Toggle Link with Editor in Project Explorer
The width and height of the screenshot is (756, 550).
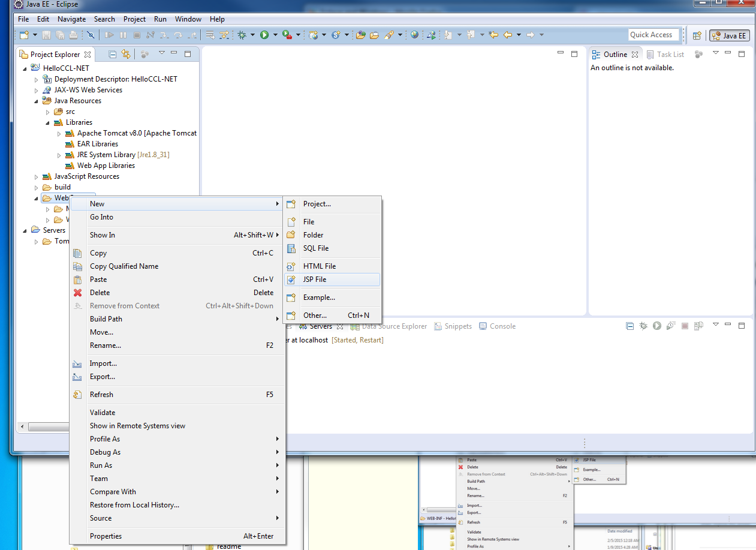(x=126, y=54)
